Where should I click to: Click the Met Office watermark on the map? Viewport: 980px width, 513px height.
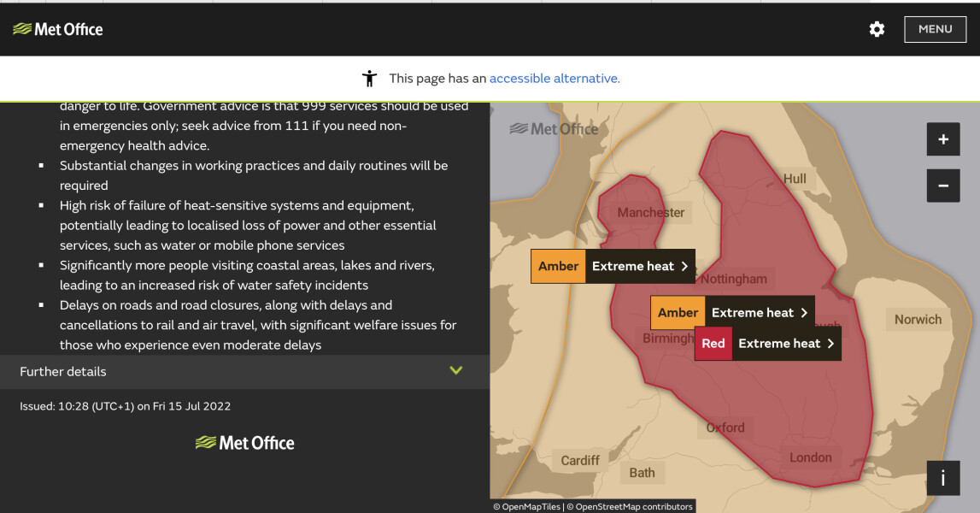pos(553,128)
